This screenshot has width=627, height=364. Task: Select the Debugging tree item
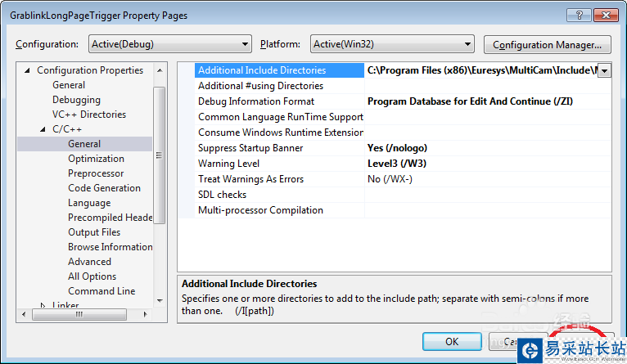[x=76, y=100]
